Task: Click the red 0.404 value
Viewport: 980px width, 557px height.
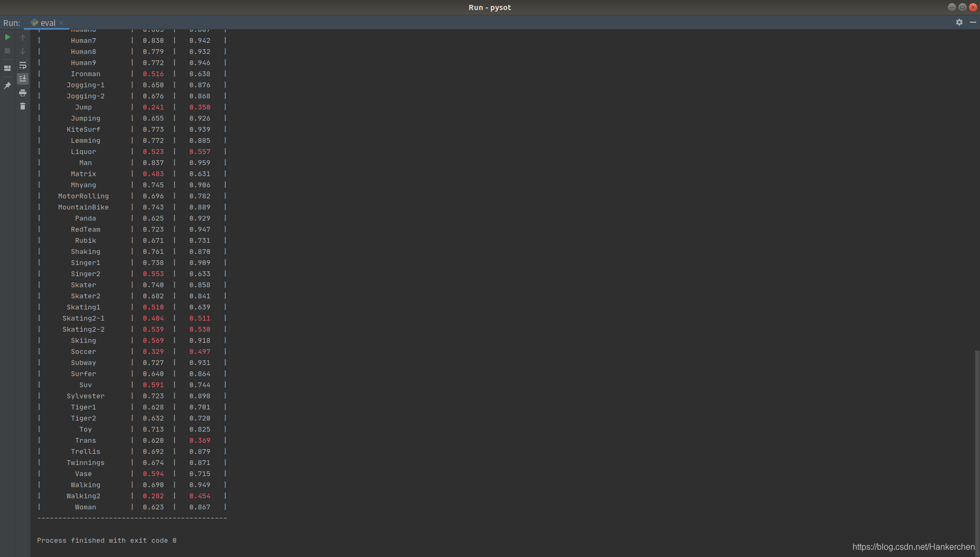Action: [x=153, y=318]
